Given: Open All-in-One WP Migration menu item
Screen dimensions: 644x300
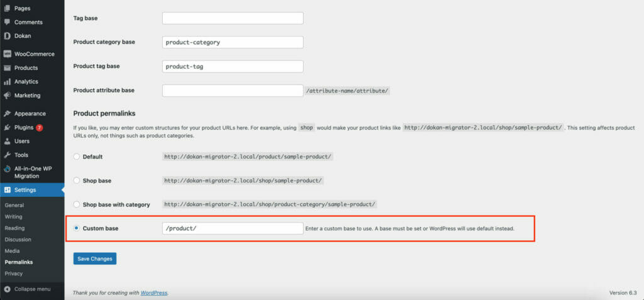Looking at the screenshot, I should (x=32, y=172).
